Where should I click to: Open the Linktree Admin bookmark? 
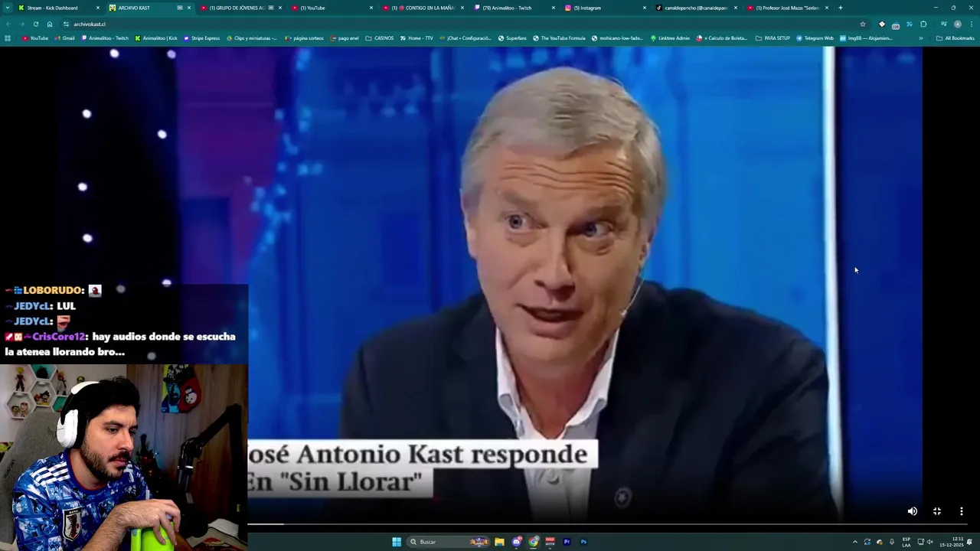pyautogui.click(x=670, y=37)
